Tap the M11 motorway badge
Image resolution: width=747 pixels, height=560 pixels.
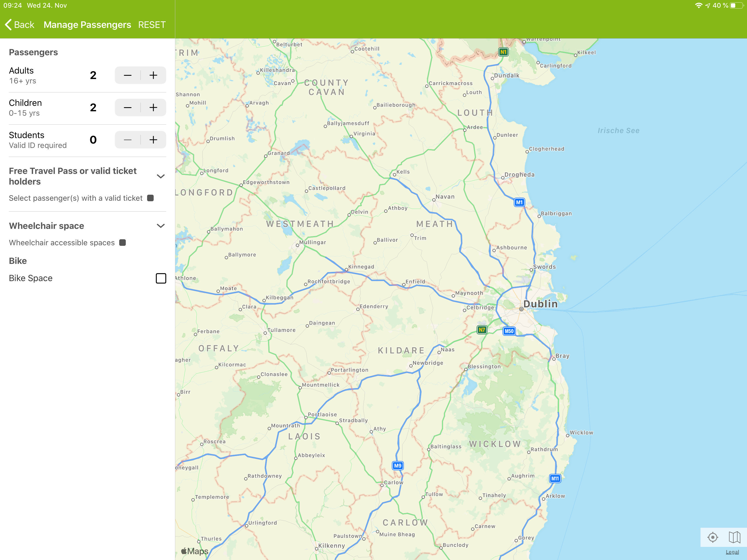click(555, 479)
